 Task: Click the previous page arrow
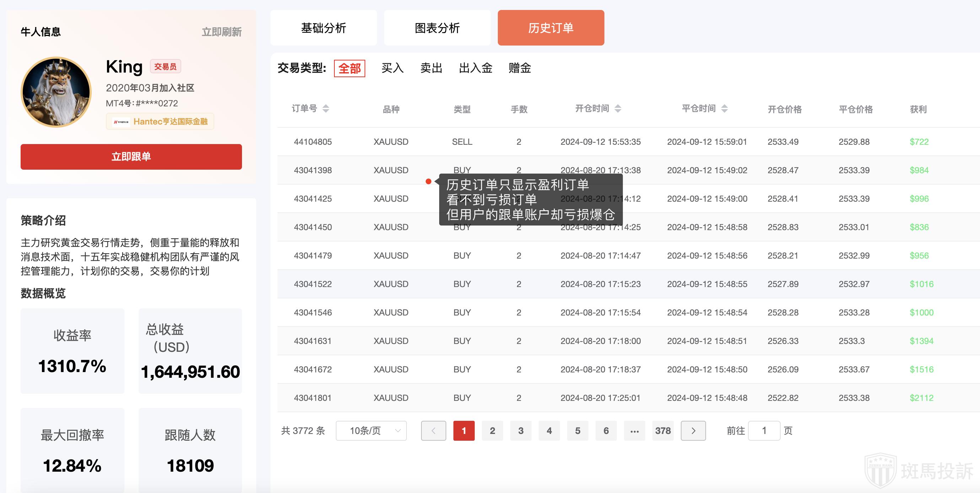pyautogui.click(x=433, y=430)
